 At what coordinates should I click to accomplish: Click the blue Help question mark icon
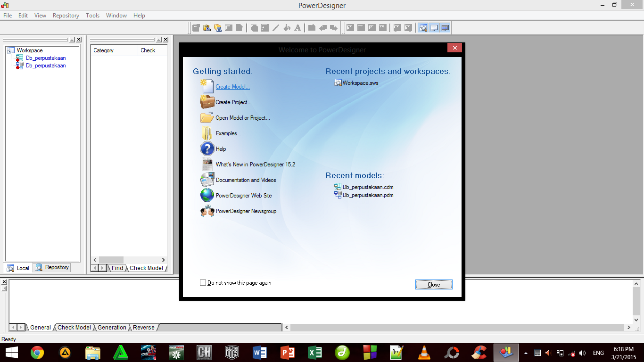pyautogui.click(x=207, y=148)
